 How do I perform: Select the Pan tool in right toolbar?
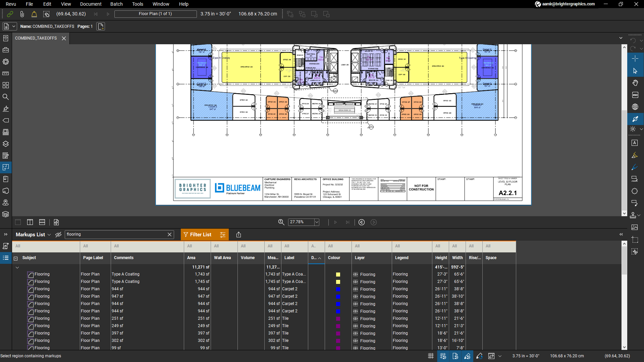click(635, 83)
